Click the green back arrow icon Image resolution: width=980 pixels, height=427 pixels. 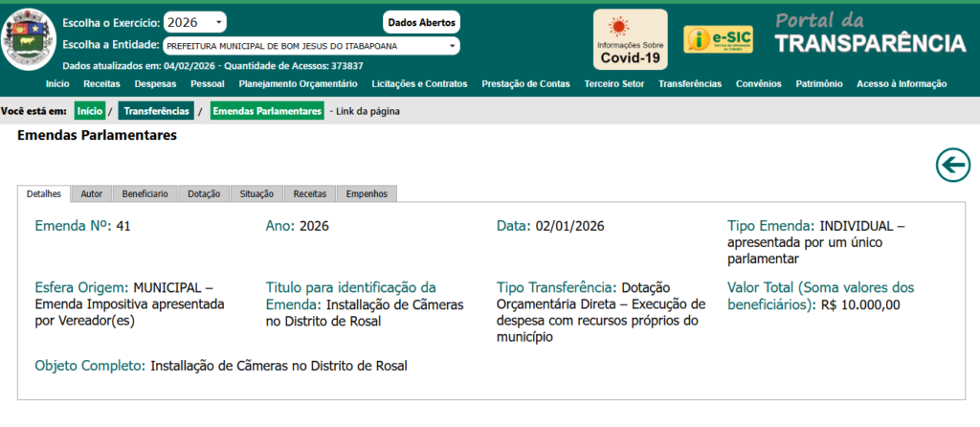point(952,166)
